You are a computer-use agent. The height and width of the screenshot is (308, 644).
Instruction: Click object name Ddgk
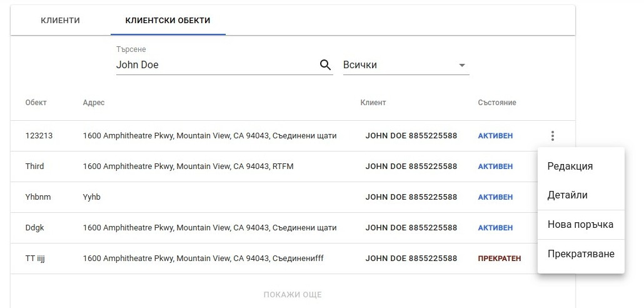pyautogui.click(x=34, y=228)
